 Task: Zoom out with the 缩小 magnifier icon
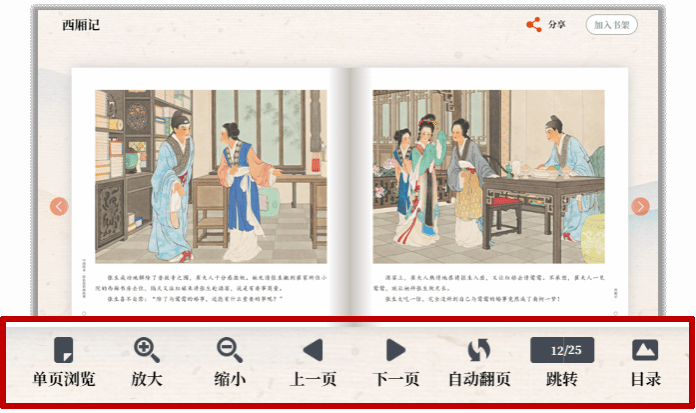tap(229, 350)
